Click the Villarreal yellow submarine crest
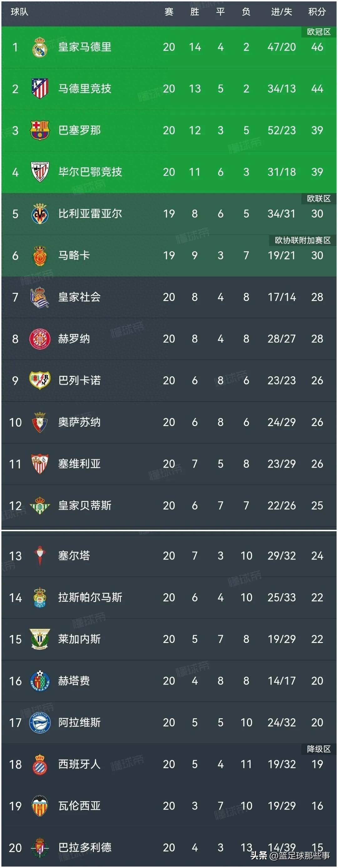The width and height of the screenshot is (338, 868). point(39,213)
